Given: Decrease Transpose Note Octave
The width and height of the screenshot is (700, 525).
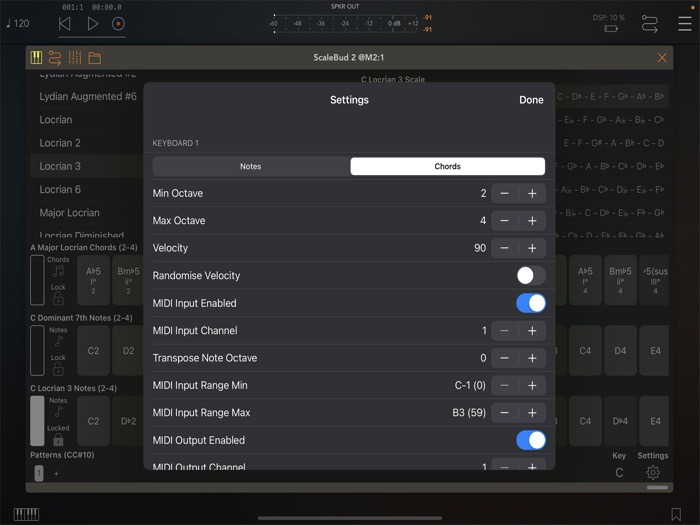Looking at the screenshot, I should tap(504, 358).
